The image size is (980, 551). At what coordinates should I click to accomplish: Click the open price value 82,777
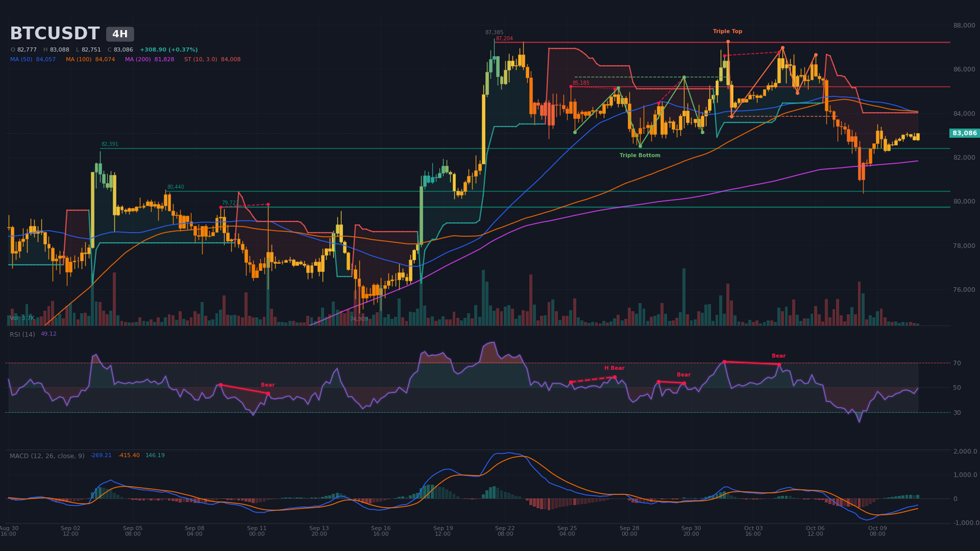click(x=27, y=50)
